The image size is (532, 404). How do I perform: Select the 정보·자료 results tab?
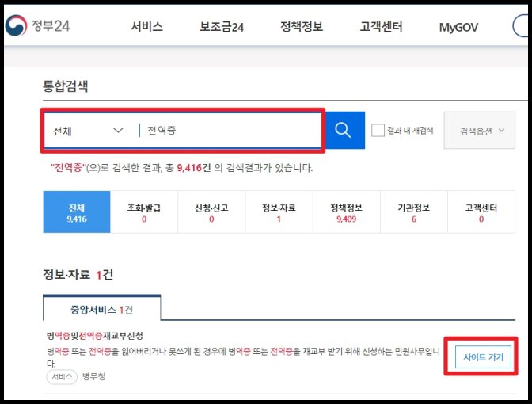point(279,212)
